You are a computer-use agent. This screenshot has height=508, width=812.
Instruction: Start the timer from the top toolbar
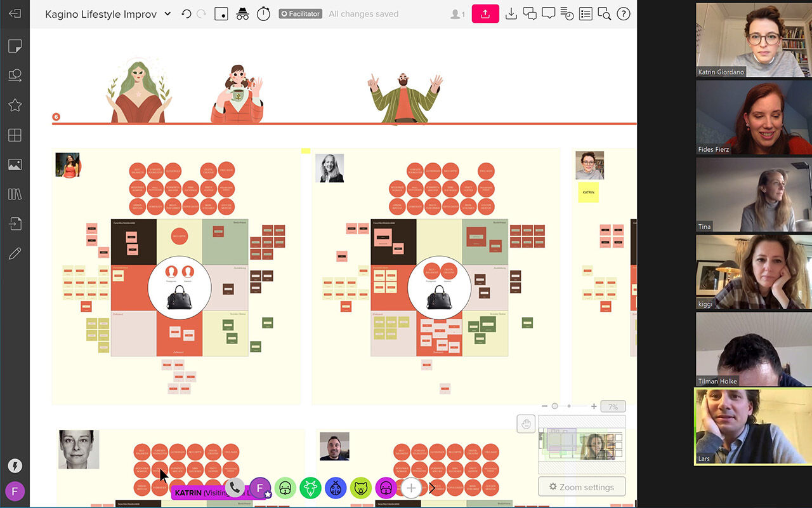pyautogui.click(x=263, y=14)
